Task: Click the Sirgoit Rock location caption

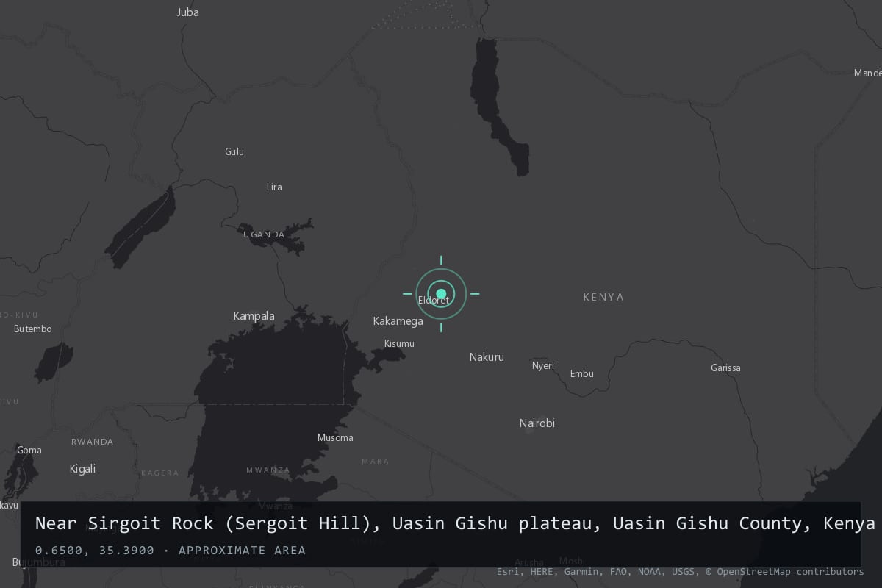Action: point(455,523)
